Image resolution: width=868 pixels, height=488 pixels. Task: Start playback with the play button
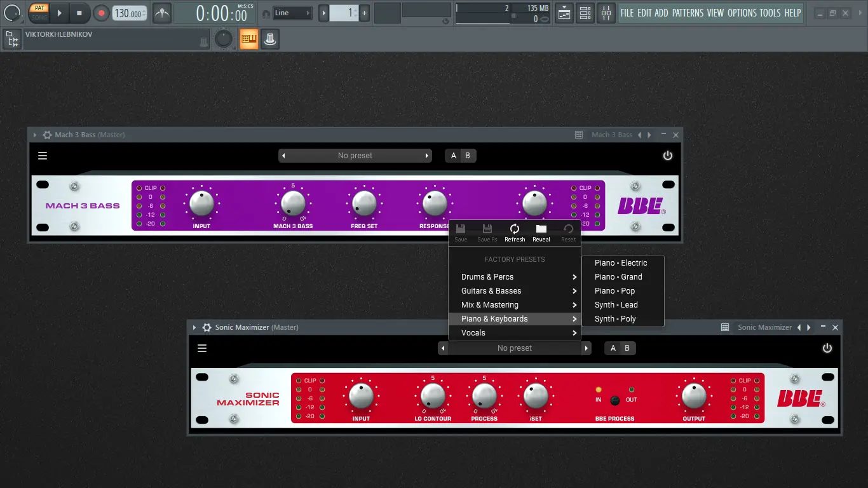(58, 13)
